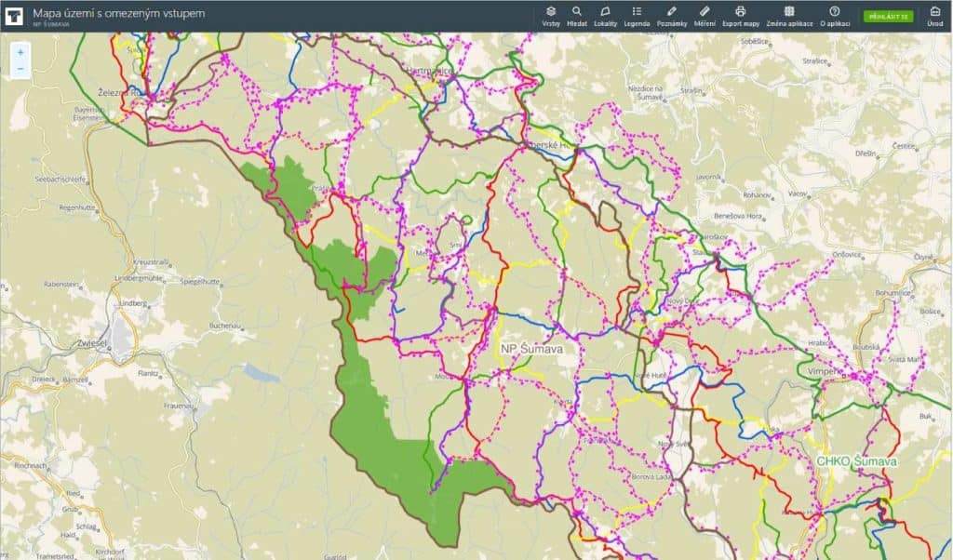Activate the Měření ruler measurement tool
This screenshot has height=560, width=953.
click(705, 15)
